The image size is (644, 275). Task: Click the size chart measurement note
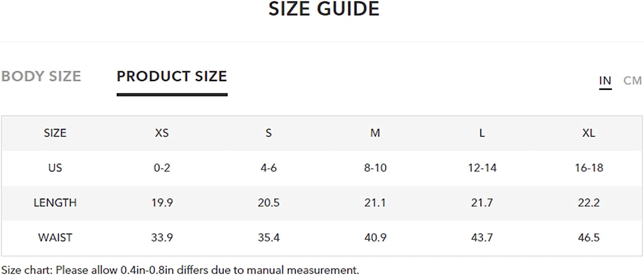[180, 270]
